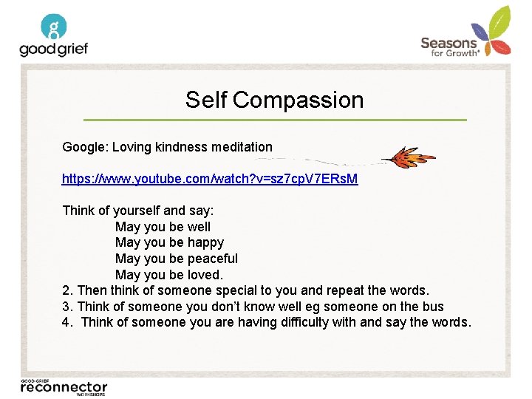Image resolution: width=532 pixels, height=399 pixels.
Task: Click the good grief circular g logo
Action: pyautogui.click(x=54, y=27)
